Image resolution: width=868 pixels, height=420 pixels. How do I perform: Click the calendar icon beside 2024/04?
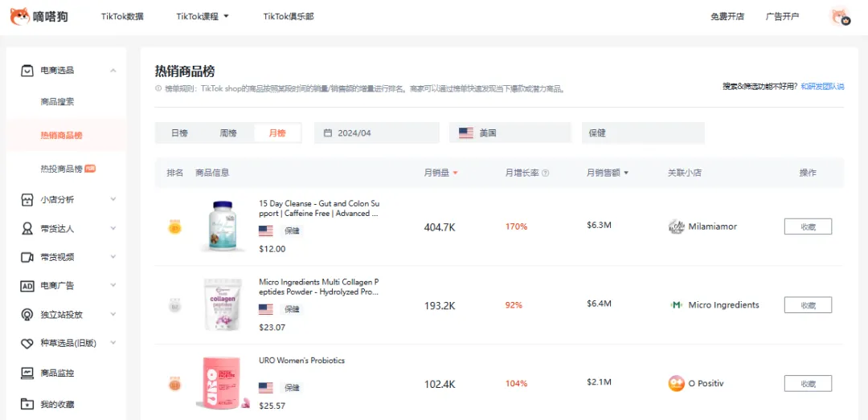pos(328,133)
